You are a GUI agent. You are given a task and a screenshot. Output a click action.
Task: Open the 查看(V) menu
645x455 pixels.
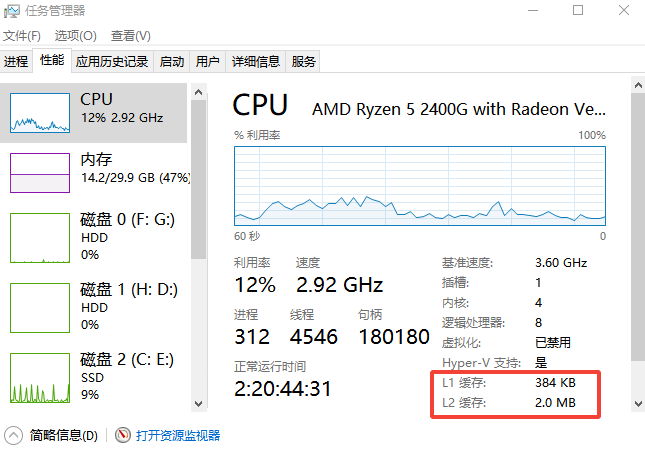pyautogui.click(x=130, y=36)
